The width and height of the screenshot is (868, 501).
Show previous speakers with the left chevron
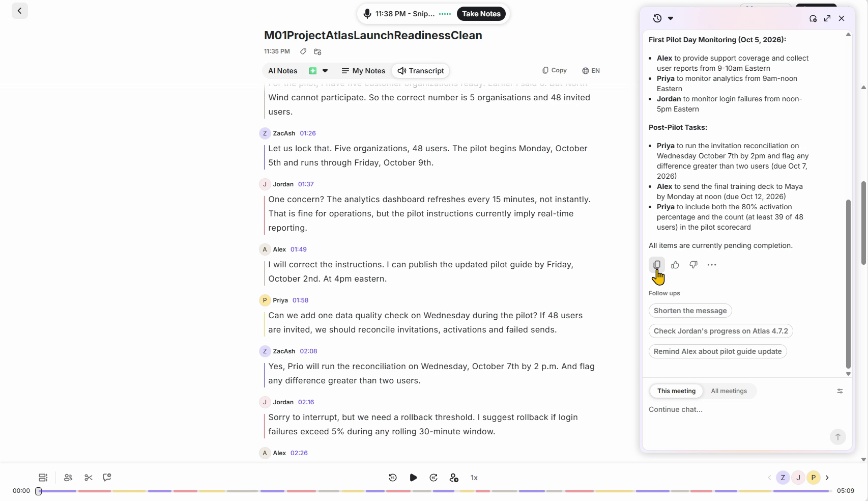(769, 478)
